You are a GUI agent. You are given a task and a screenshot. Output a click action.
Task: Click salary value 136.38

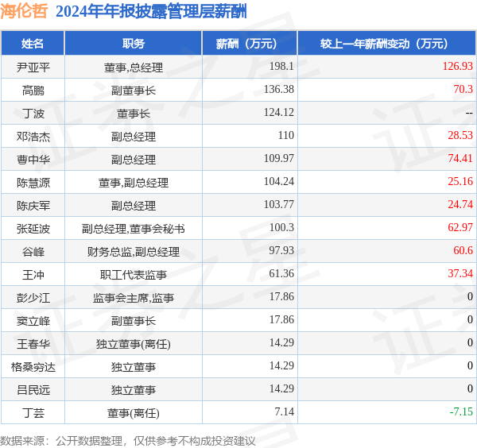(x=279, y=89)
